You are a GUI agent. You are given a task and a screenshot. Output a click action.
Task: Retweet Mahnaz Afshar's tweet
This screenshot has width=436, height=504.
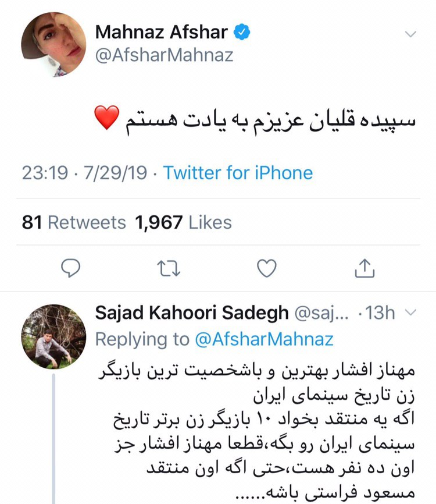coord(168,268)
